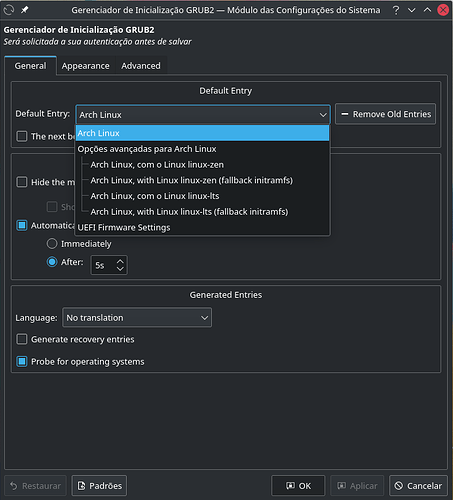Select the Immediately radio button
This screenshot has height=500, width=453.
(x=52, y=244)
